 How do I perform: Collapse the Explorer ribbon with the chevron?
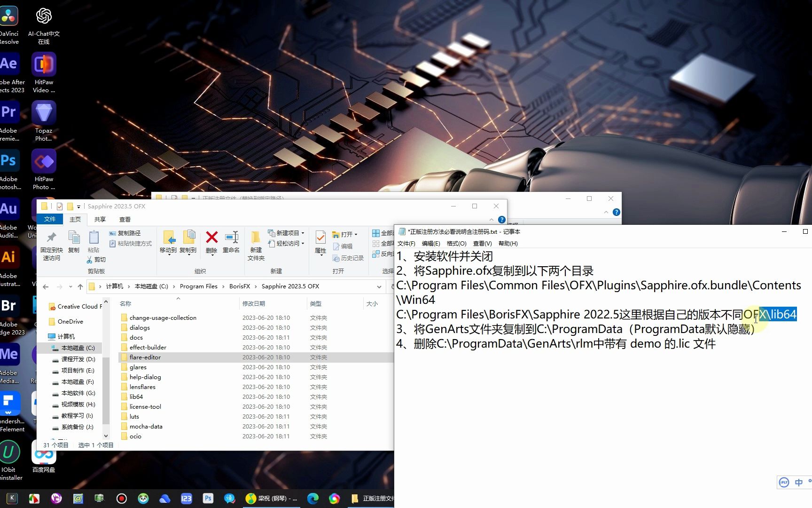(492, 220)
